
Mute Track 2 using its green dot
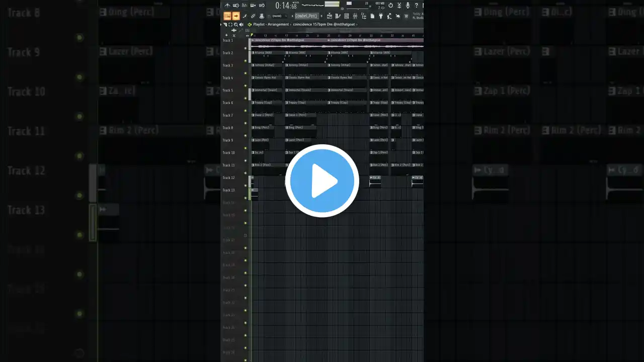[246, 61]
